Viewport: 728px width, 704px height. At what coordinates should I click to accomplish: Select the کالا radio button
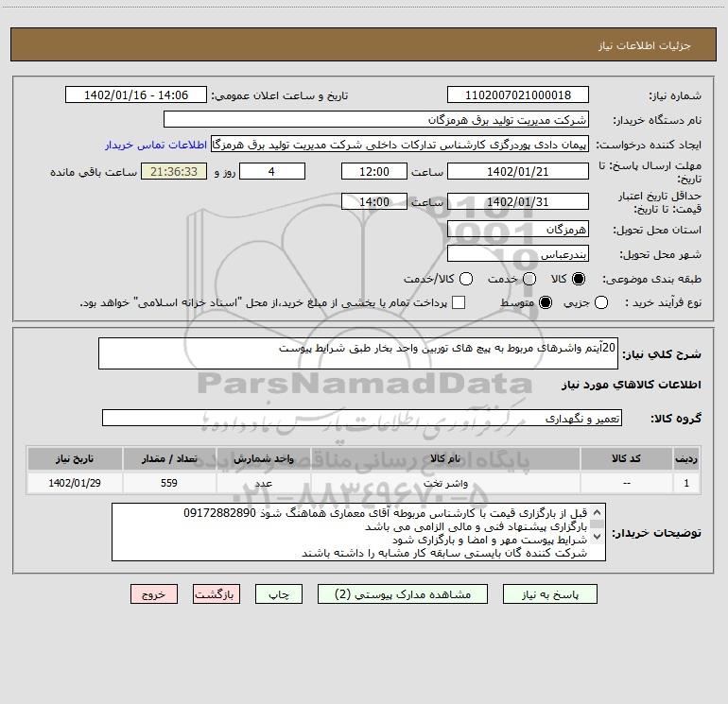click(x=579, y=279)
